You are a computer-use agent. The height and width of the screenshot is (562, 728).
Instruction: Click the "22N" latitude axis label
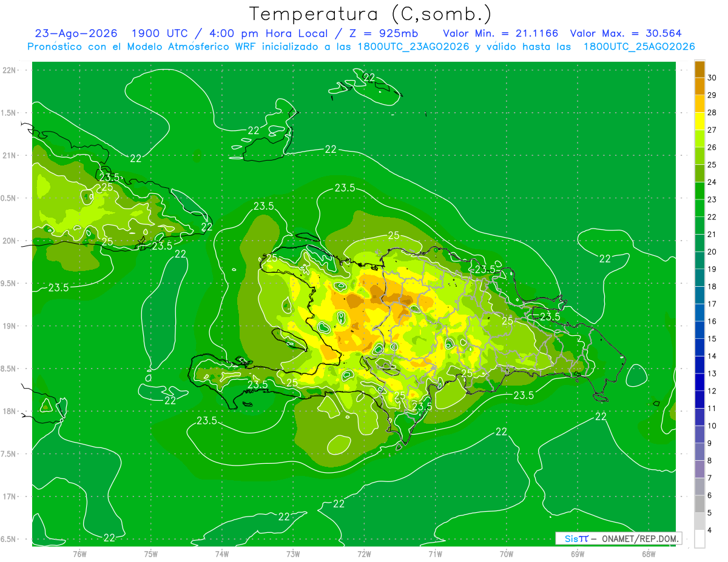tap(10, 70)
